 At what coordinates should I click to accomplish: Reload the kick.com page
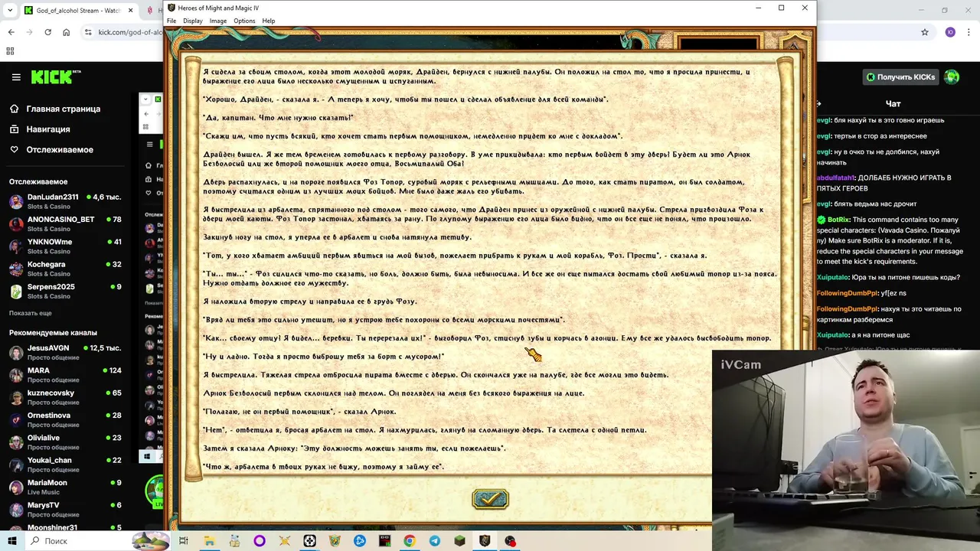[x=47, y=32]
